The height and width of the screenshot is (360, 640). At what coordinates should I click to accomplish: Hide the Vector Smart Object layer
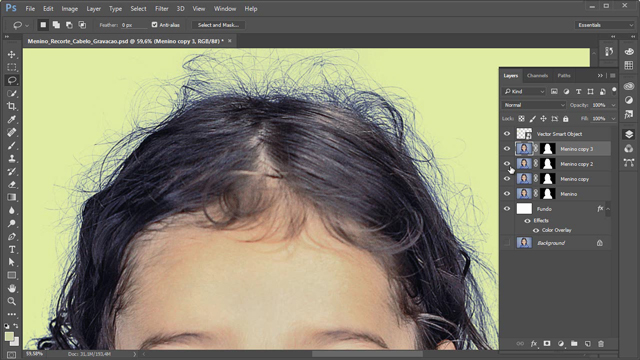coord(507,134)
